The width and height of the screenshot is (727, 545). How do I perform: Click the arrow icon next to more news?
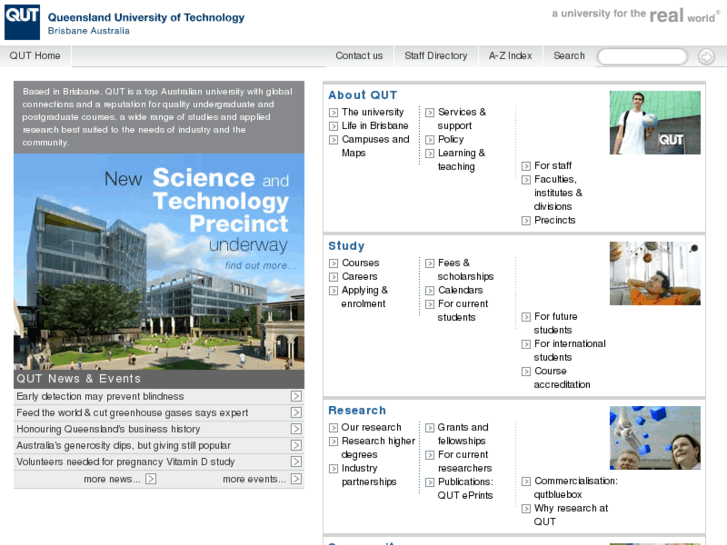pyautogui.click(x=151, y=479)
